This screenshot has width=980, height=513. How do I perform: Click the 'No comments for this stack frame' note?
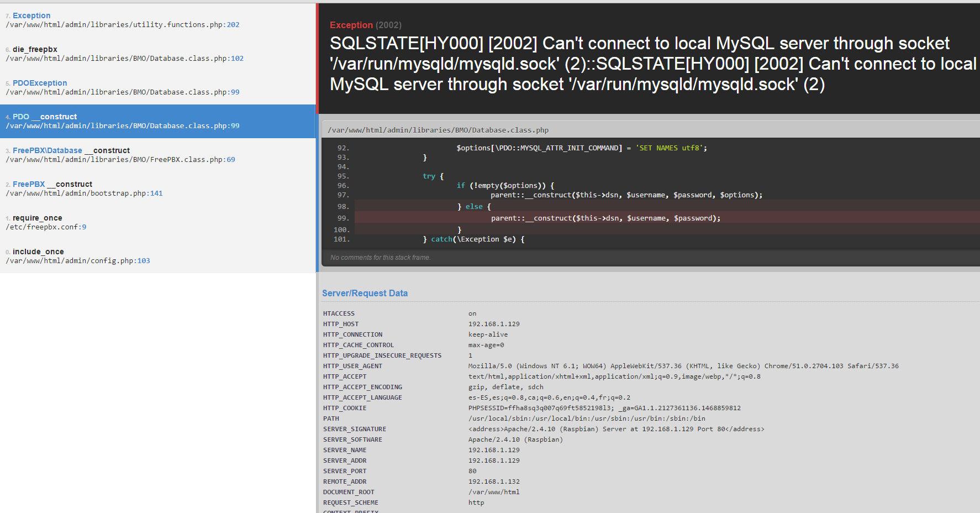[380, 258]
